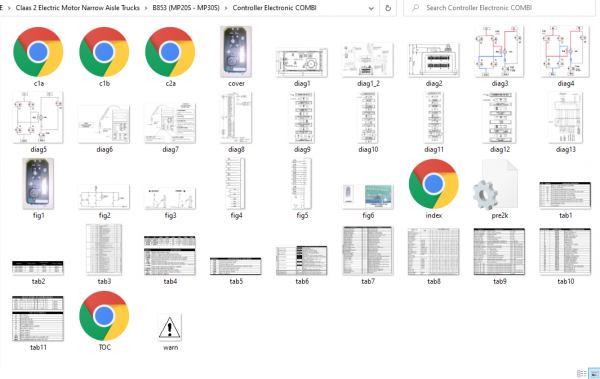
Task: Click the 'Controller Electronic COMBI' breadcrumb
Action: click(x=274, y=8)
